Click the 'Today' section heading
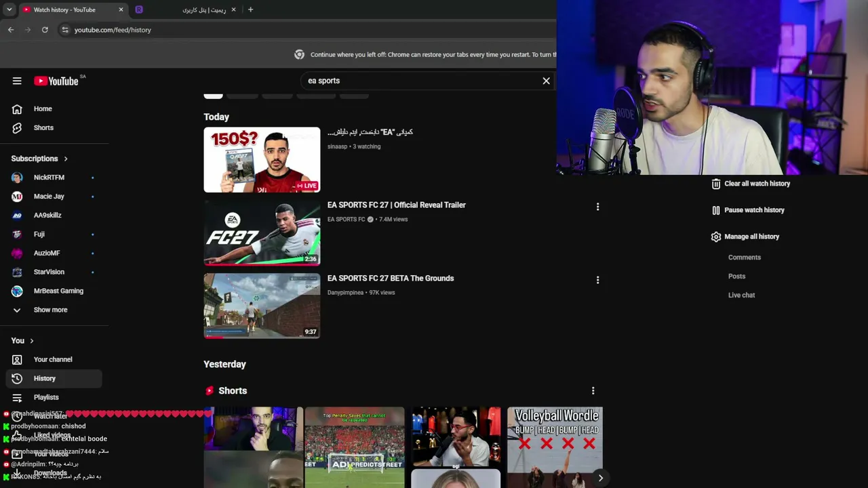This screenshot has height=488, width=868. click(x=216, y=117)
